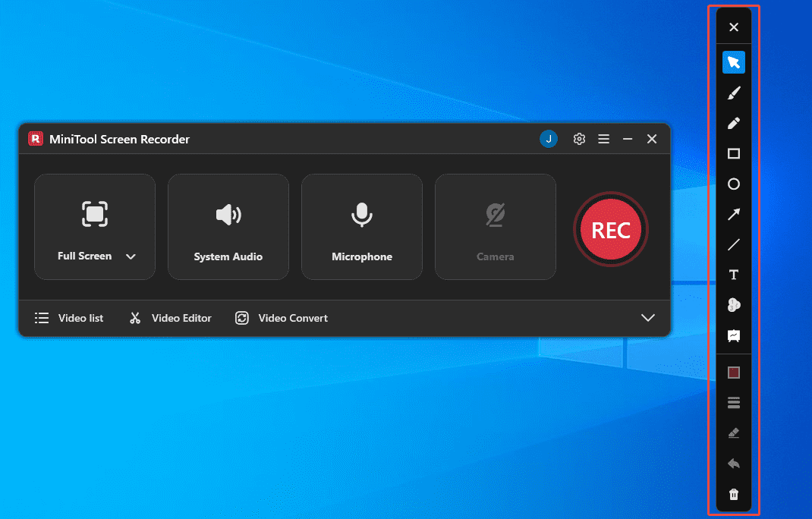Enable the Camera for recording

[x=495, y=226]
